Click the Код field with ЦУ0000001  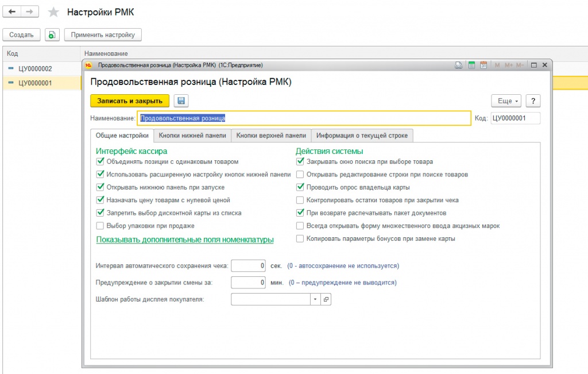click(x=516, y=118)
